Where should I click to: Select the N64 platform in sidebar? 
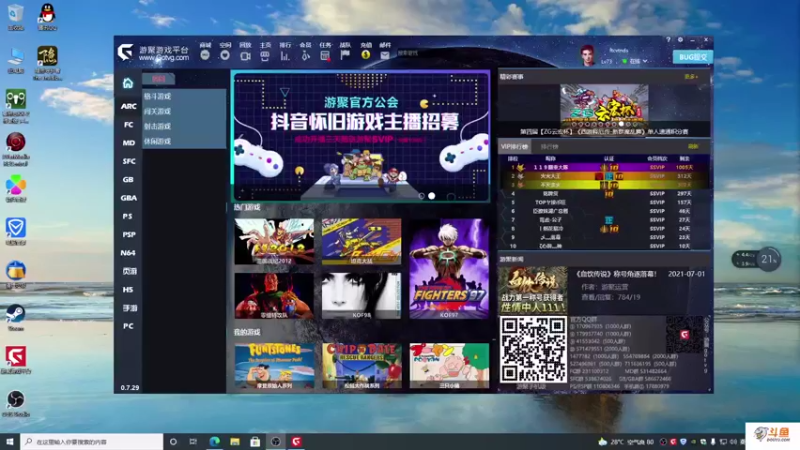point(129,253)
